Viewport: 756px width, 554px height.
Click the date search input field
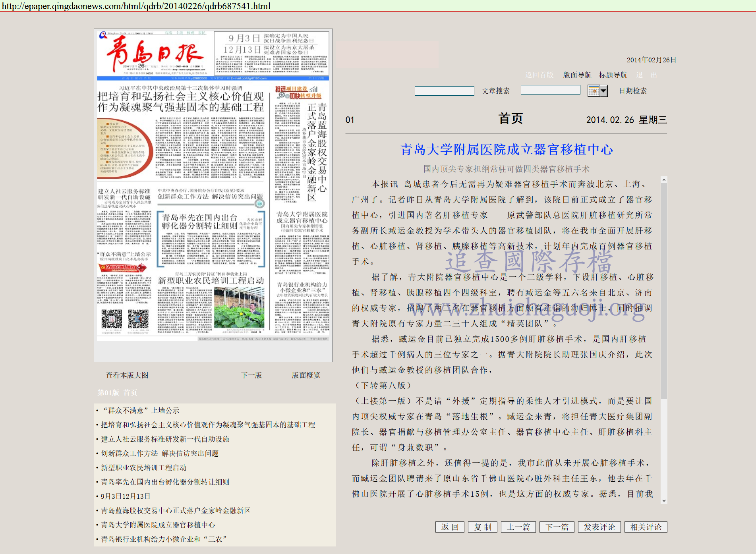(x=550, y=90)
